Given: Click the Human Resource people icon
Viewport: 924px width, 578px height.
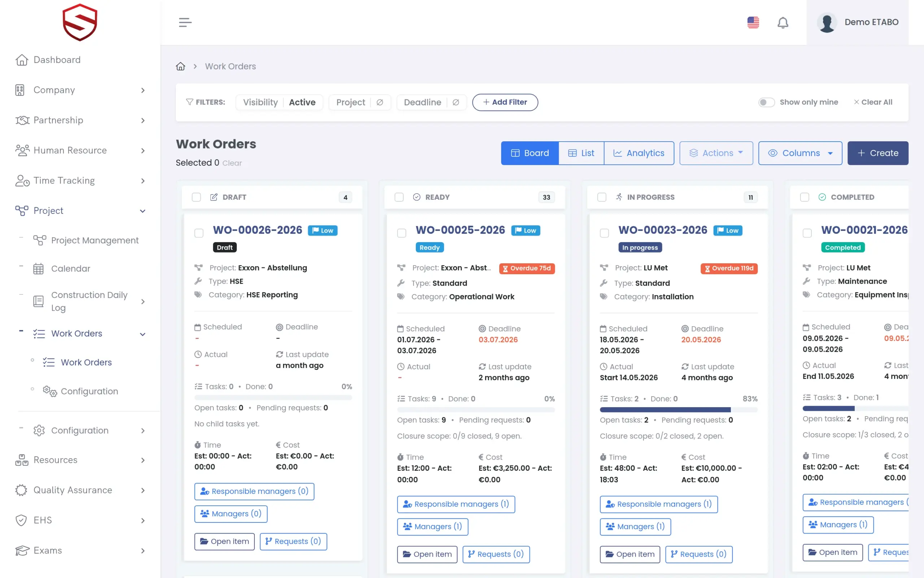Looking at the screenshot, I should pyautogui.click(x=22, y=150).
